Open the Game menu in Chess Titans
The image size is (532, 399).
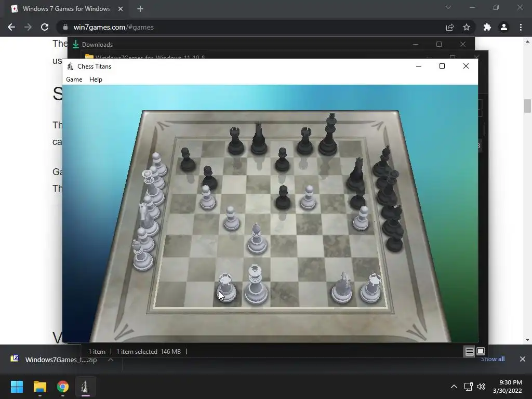click(74, 79)
